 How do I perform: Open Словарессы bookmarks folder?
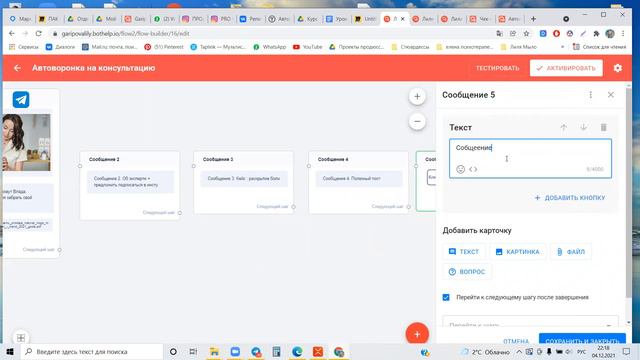pyautogui.click(x=410, y=47)
